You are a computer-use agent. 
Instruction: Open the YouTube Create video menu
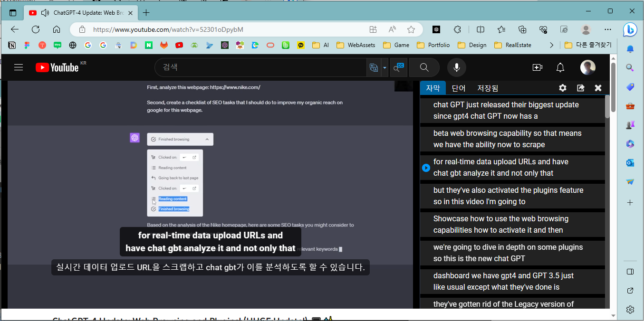coord(538,67)
